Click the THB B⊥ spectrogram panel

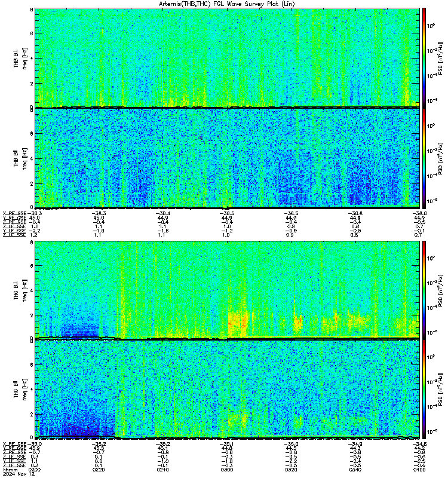click(x=228, y=58)
